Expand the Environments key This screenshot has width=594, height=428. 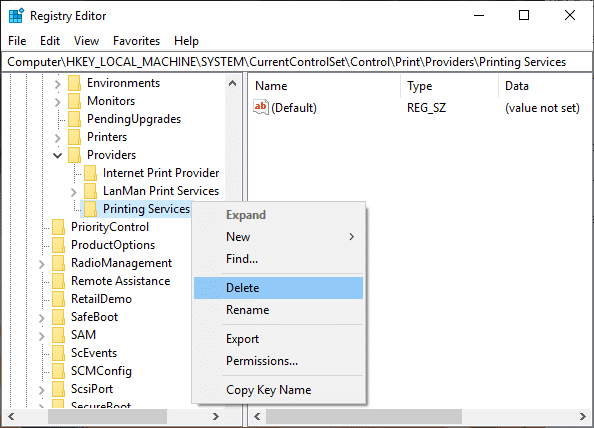tap(58, 84)
